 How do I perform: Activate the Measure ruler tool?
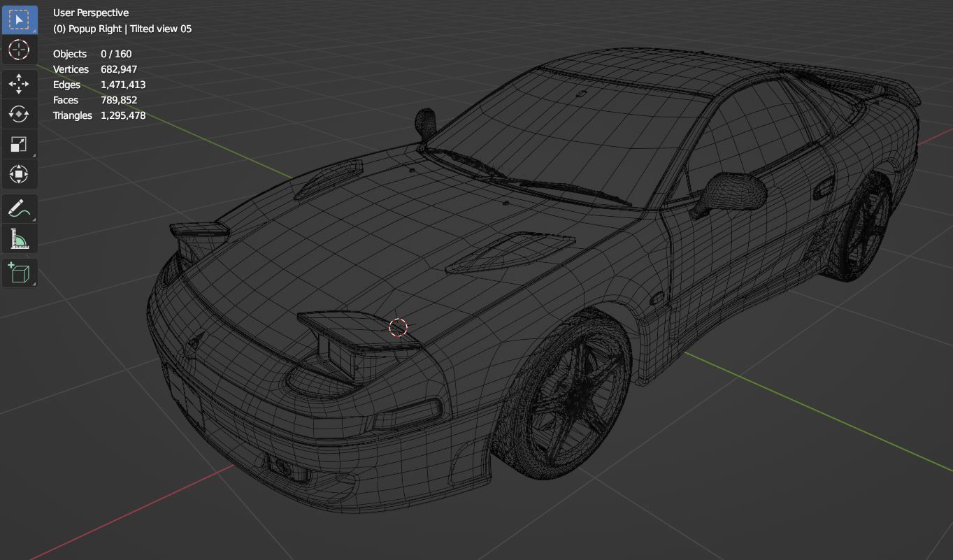click(x=19, y=238)
